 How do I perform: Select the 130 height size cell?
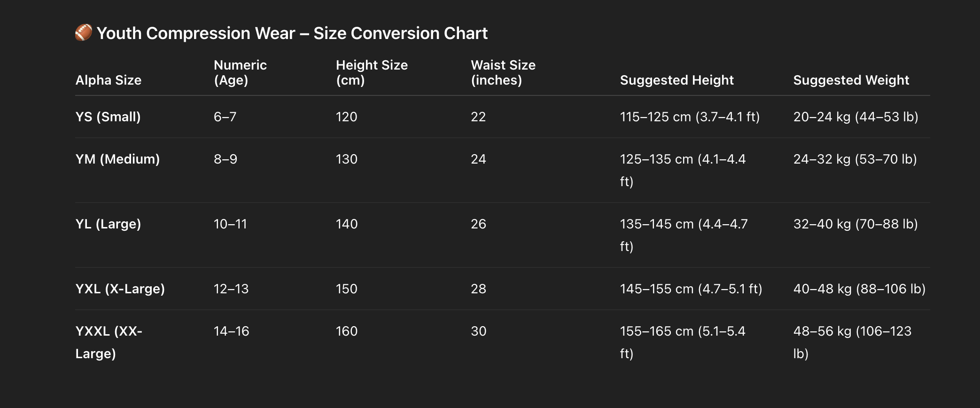347,159
